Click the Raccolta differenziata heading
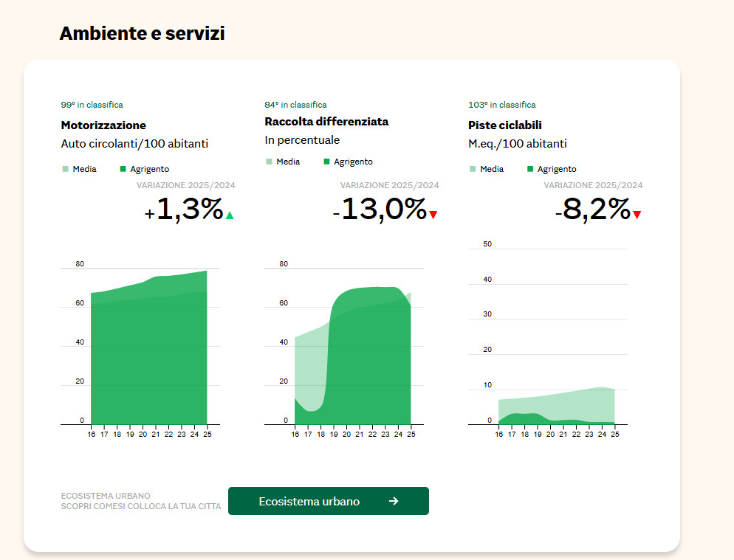Viewport: 734px width, 560px height. 326,121
